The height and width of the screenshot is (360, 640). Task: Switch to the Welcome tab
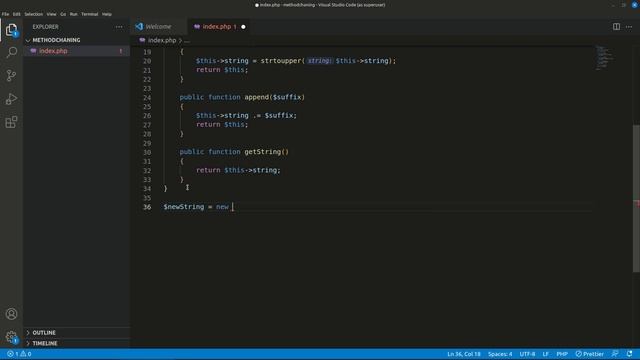click(x=158, y=27)
